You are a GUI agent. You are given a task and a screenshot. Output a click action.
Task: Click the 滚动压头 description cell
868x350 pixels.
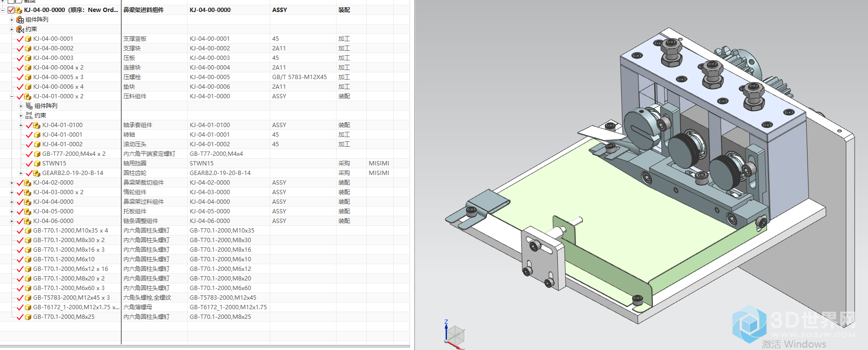pos(135,144)
